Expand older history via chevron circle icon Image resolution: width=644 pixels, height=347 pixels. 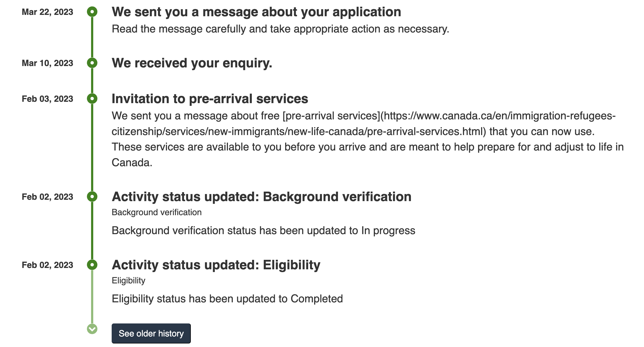pyautogui.click(x=92, y=329)
